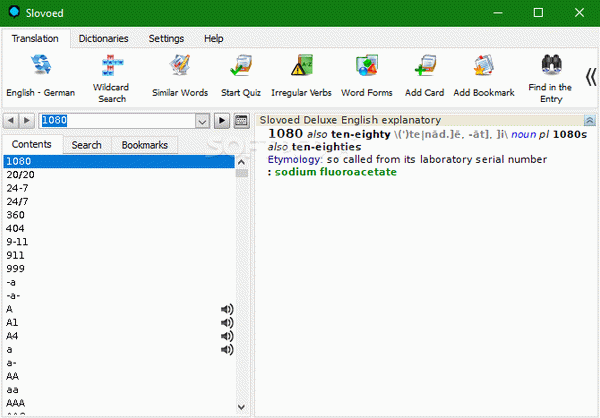This screenshot has height=418, width=600.
Task: Play pronunciation for entry A1
Action: (227, 323)
